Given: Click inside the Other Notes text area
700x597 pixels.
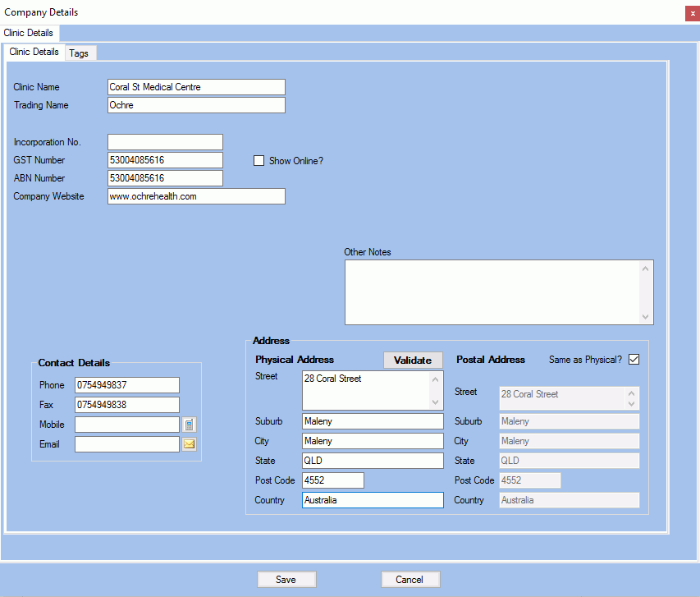Looking at the screenshot, I should click(492, 292).
